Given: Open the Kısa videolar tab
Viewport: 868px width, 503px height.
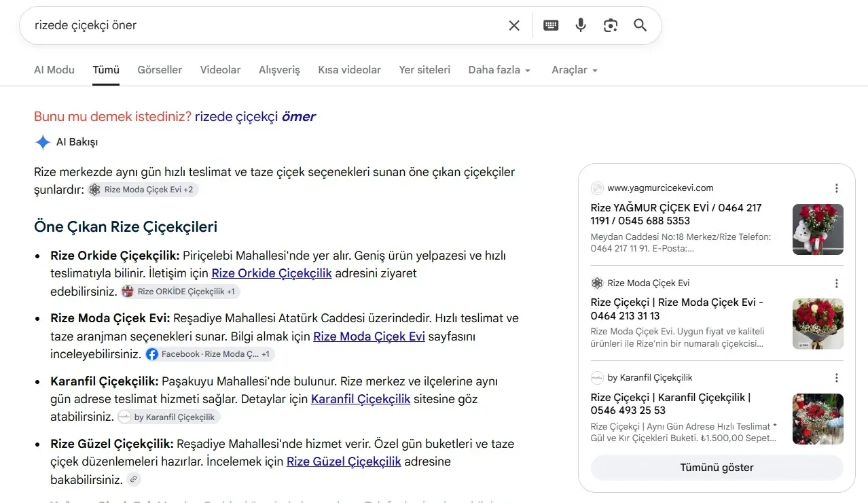Looking at the screenshot, I should pyautogui.click(x=349, y=69).
